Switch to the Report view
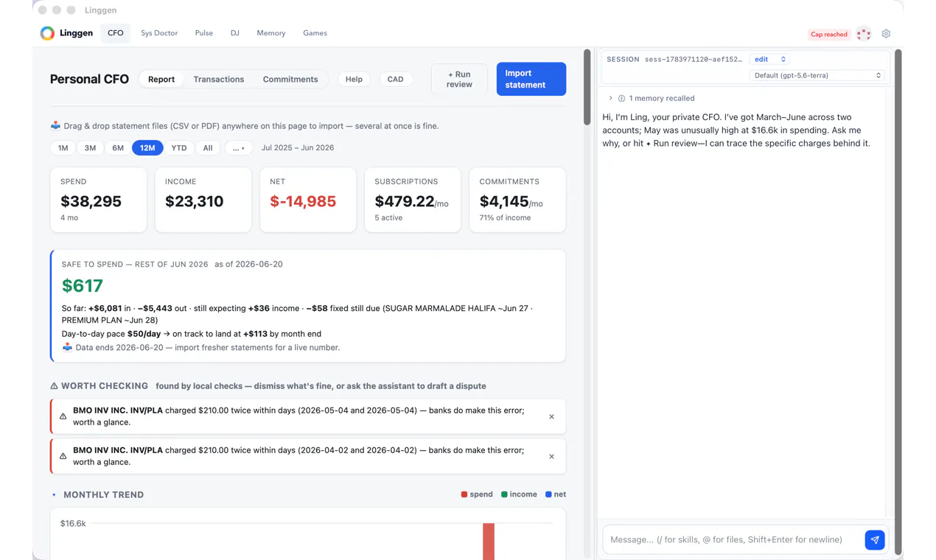Image resolution: width=936 pixels, height=560 pixels. [161, 80]
